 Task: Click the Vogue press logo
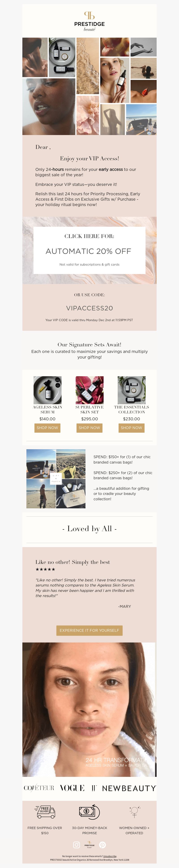[x=72, y=788]
